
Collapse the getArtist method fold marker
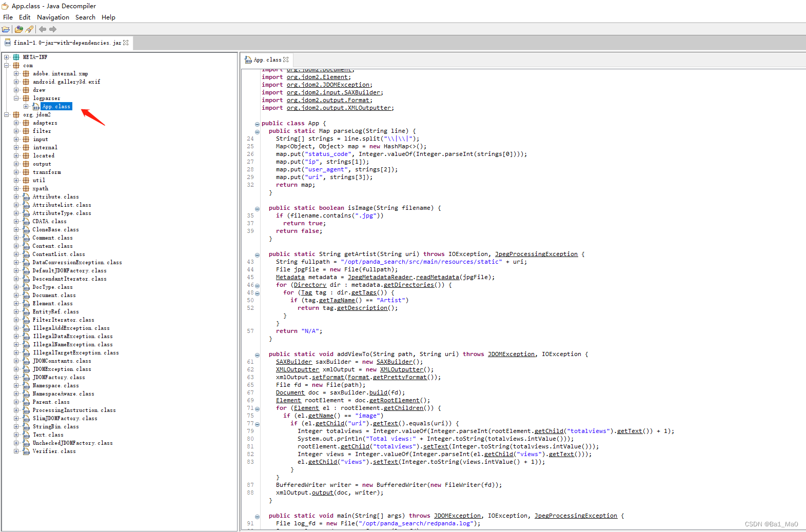click(x=257, y=255)
